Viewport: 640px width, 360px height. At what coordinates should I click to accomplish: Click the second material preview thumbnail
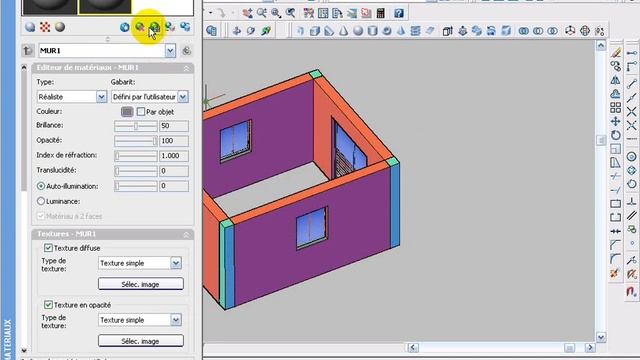point(105,7)
